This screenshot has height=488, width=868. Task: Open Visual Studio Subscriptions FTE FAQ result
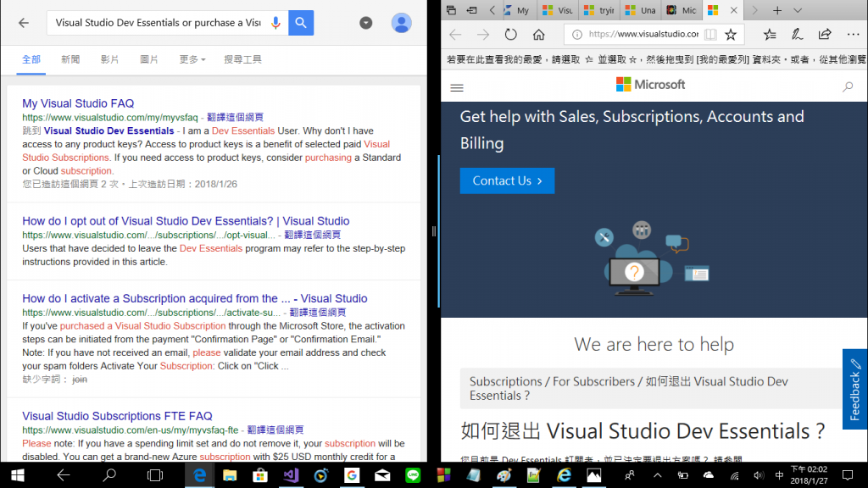click(x=117, y=416)
